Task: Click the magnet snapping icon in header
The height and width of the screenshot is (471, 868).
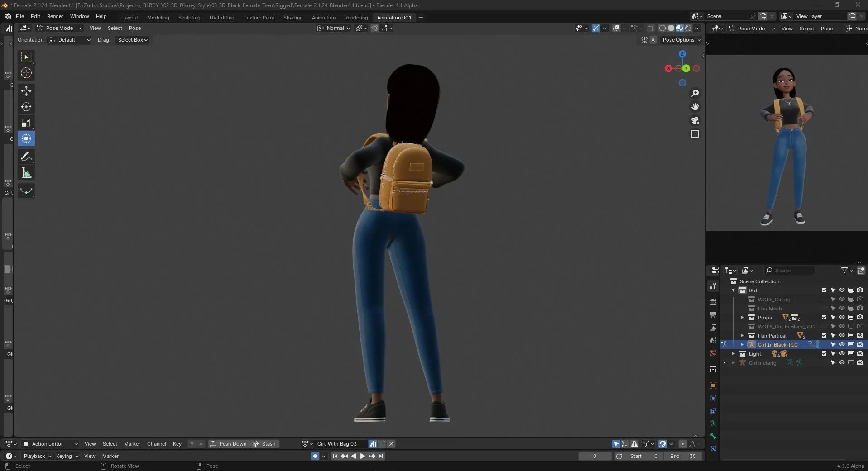Action: (x=374, y=28)
